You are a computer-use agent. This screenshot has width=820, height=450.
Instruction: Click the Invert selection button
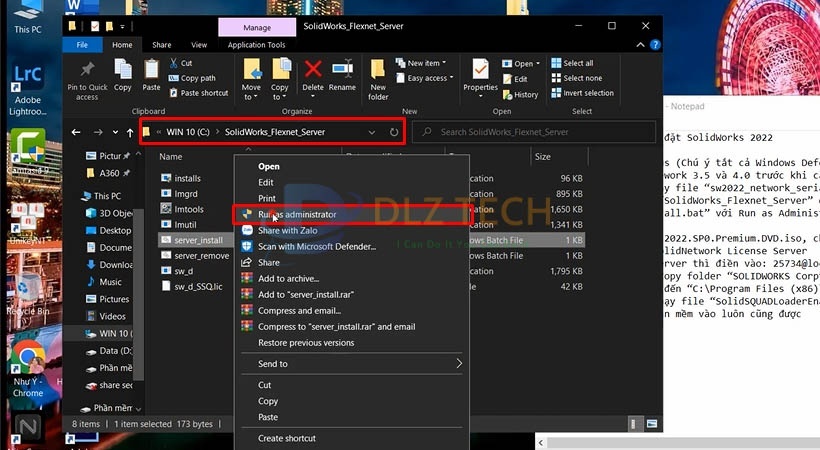coord(587,93)
